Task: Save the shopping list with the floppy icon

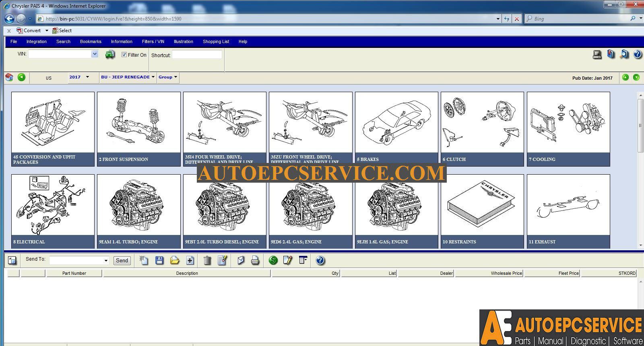Action: (x=159, y=260)
